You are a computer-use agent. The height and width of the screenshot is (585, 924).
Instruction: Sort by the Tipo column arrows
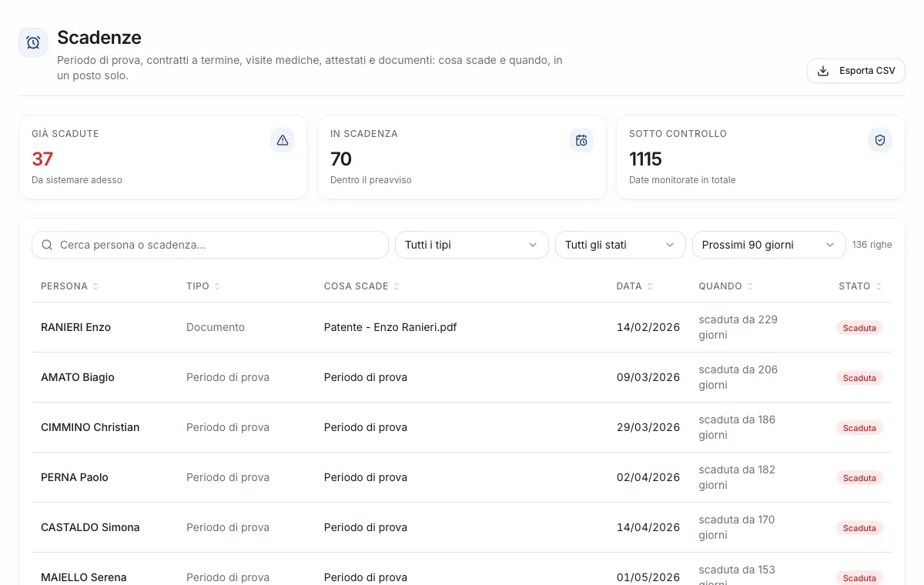217,286
